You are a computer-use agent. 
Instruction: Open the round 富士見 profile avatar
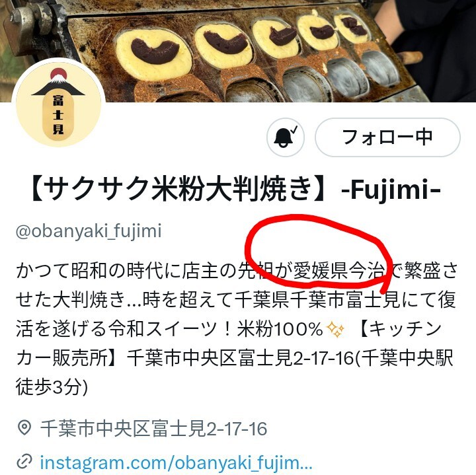[x=58, y=102]
